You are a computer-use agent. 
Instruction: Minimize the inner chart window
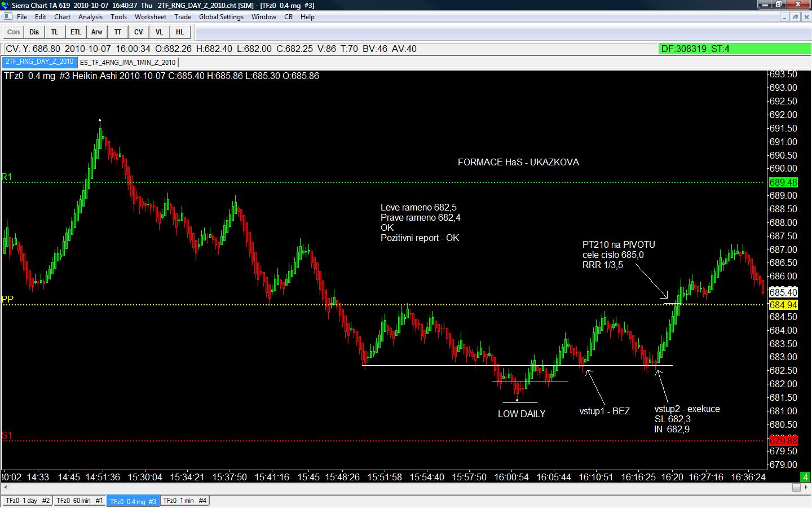coord(785,17)
